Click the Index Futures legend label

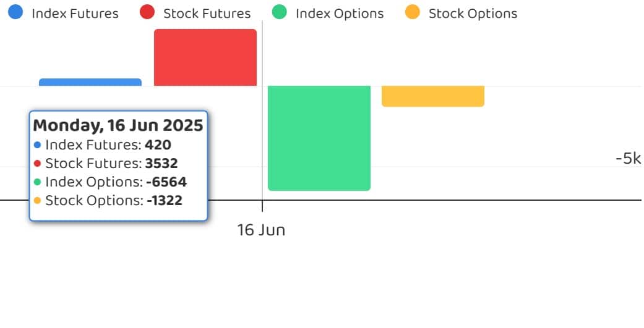click(75, 14)
